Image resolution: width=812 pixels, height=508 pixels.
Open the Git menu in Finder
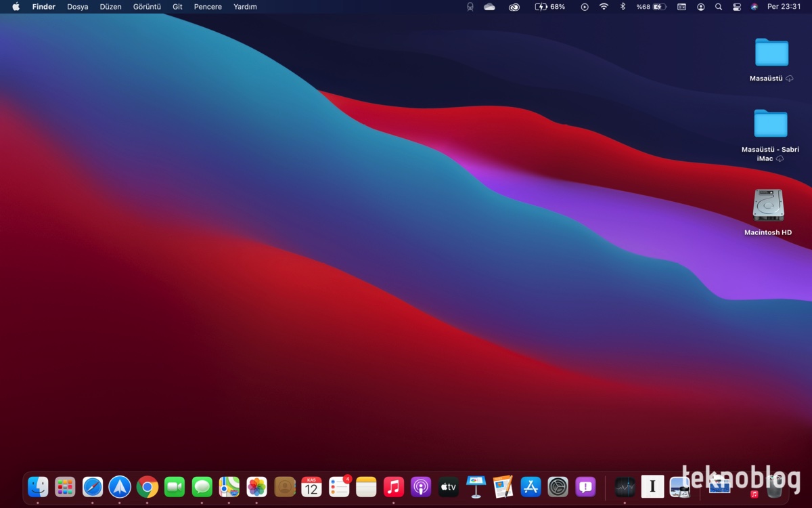177,7
